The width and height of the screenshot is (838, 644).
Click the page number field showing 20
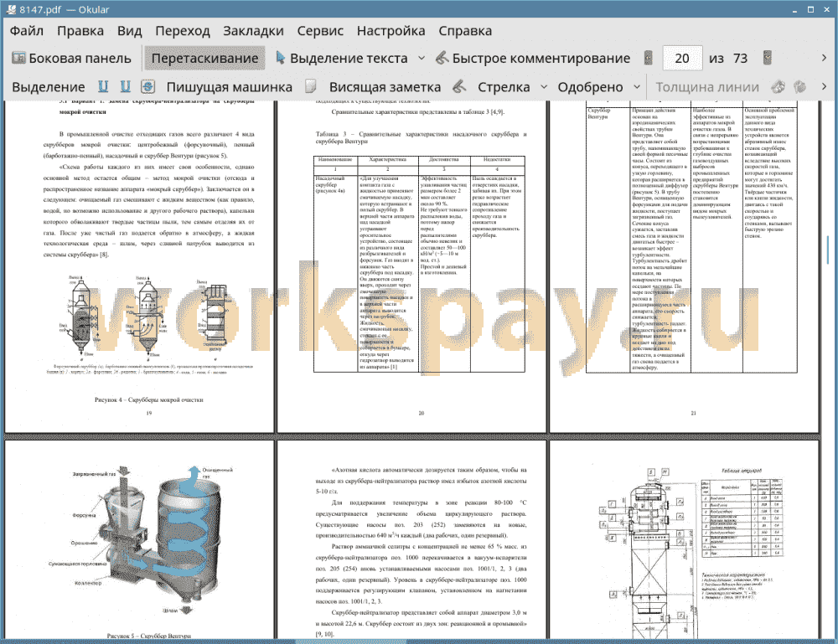point(682,59)
